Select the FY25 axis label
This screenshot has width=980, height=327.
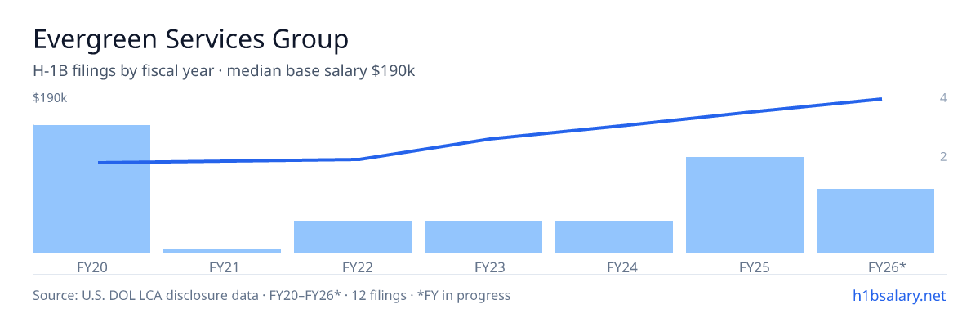coord(745,267)
